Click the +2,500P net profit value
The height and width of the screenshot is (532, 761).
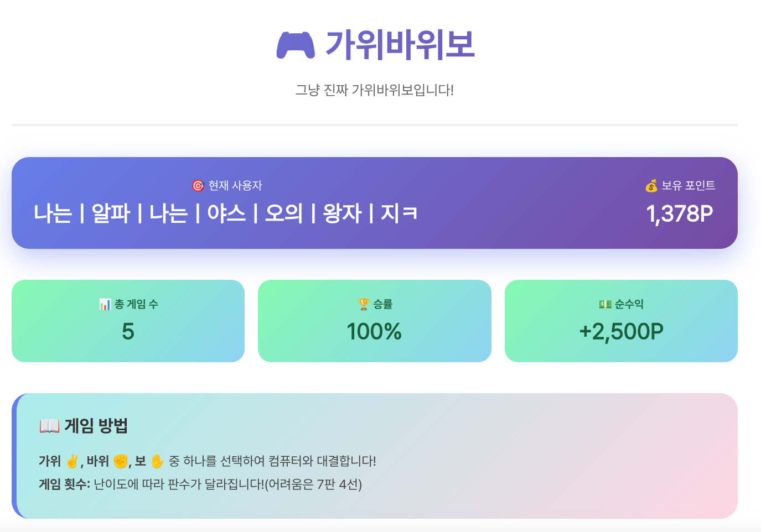[621, 332]
